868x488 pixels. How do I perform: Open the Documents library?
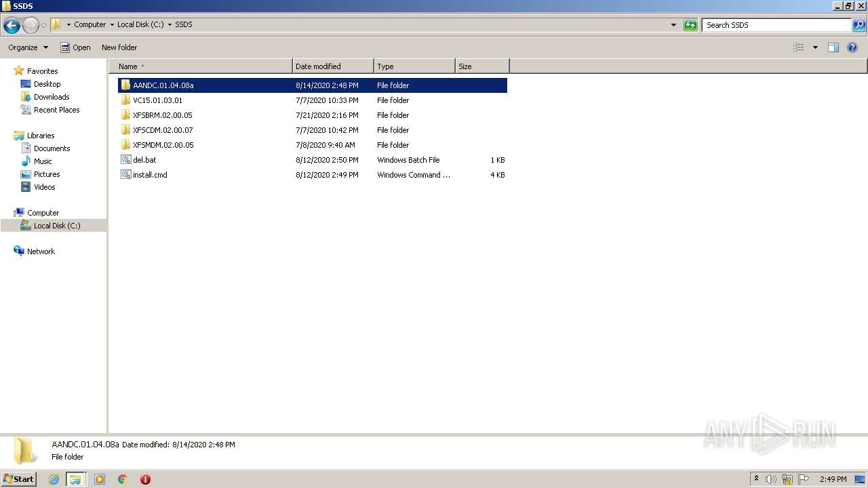click(x=52, y=148)
